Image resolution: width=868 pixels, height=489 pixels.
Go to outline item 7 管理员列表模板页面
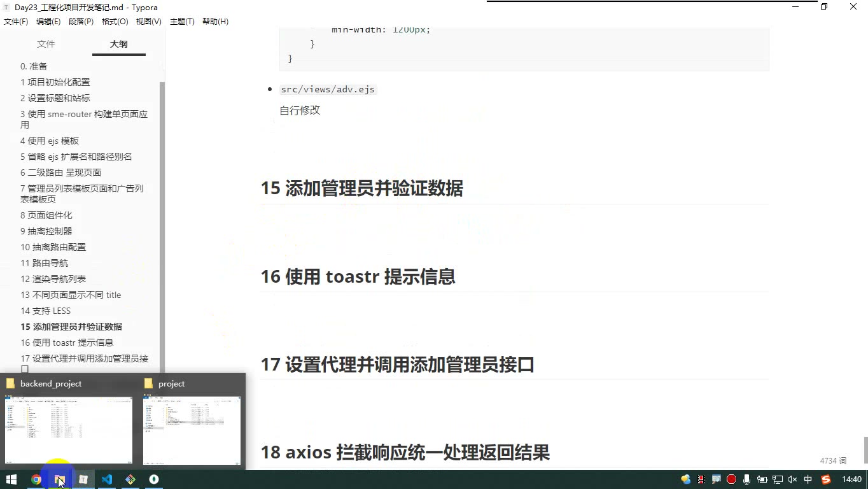[x=81, y=194]
